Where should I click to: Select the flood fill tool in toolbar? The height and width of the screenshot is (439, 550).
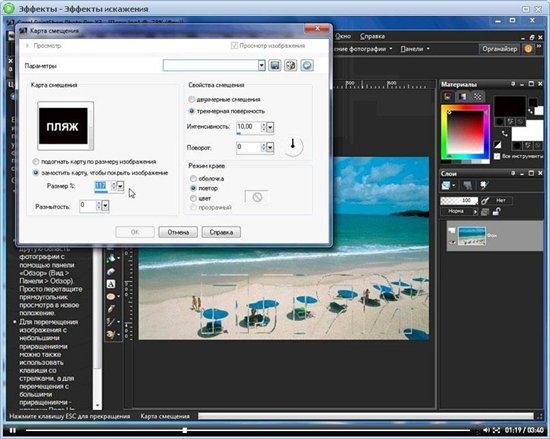point(111,258)
